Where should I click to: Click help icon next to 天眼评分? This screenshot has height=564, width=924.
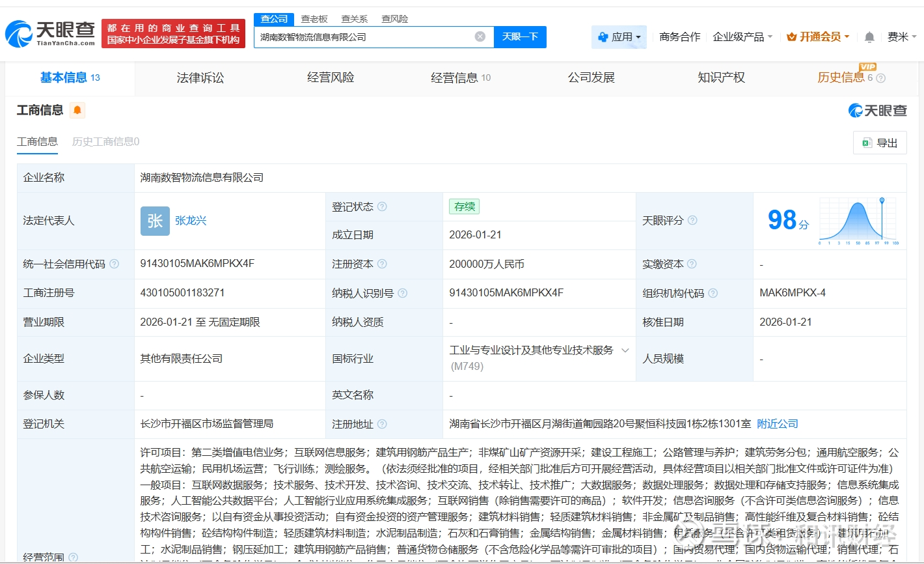692,220
